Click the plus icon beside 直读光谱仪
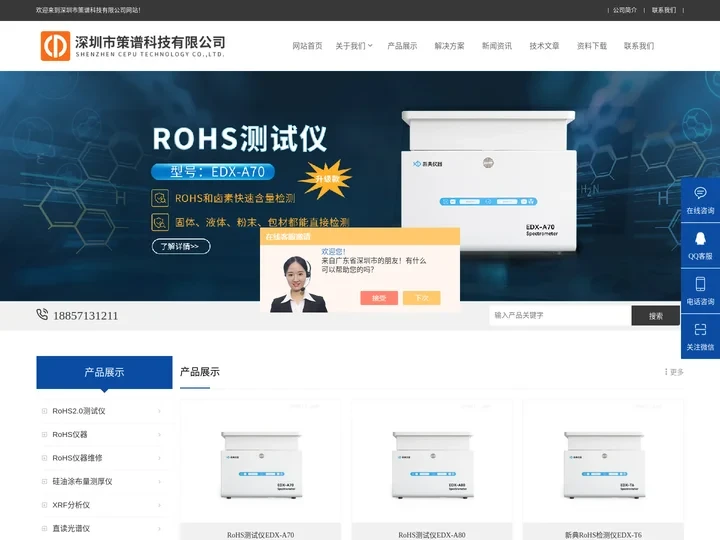Image resolution: width=720 pixels, height=540 pixels. pyautogui.click(x=45, y=529)
